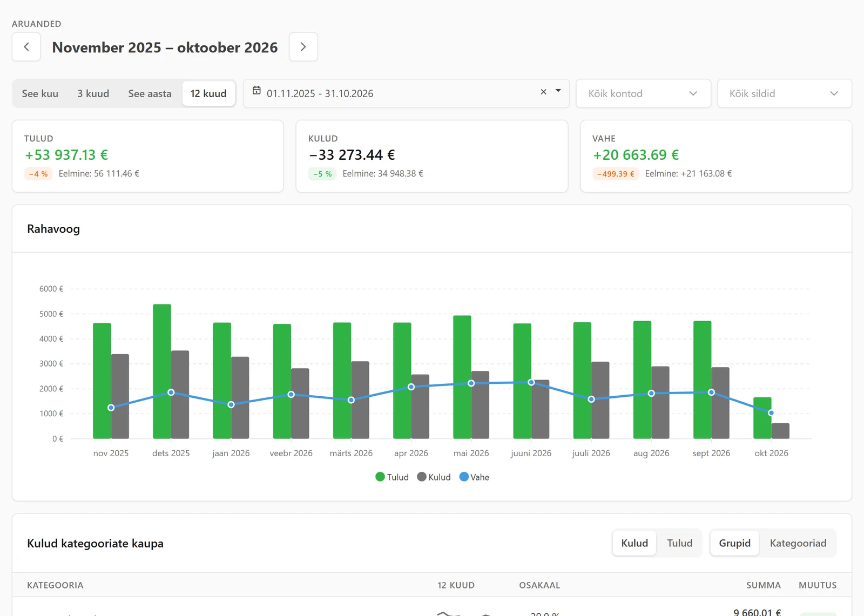Select the 'See aasta' period tab
864x616 pixels.
150,93
